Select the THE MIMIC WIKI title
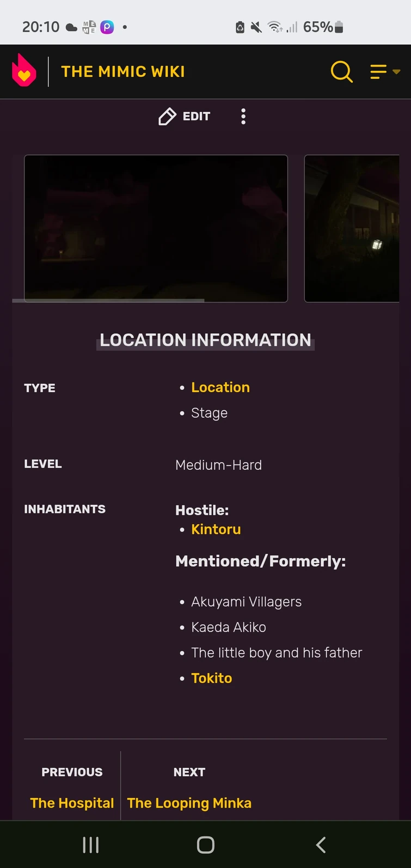 point(122,71)
